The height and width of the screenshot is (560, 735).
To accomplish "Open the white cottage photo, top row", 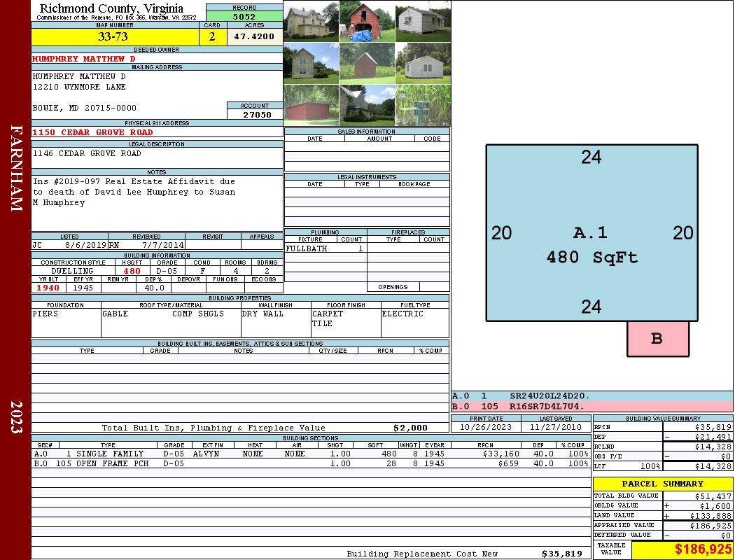I will pyautogui.click(x=423, y=22).
